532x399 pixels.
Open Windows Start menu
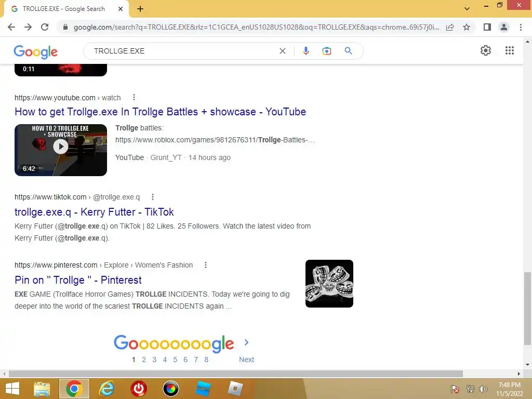pyautogui.click(x=12, y=389)
